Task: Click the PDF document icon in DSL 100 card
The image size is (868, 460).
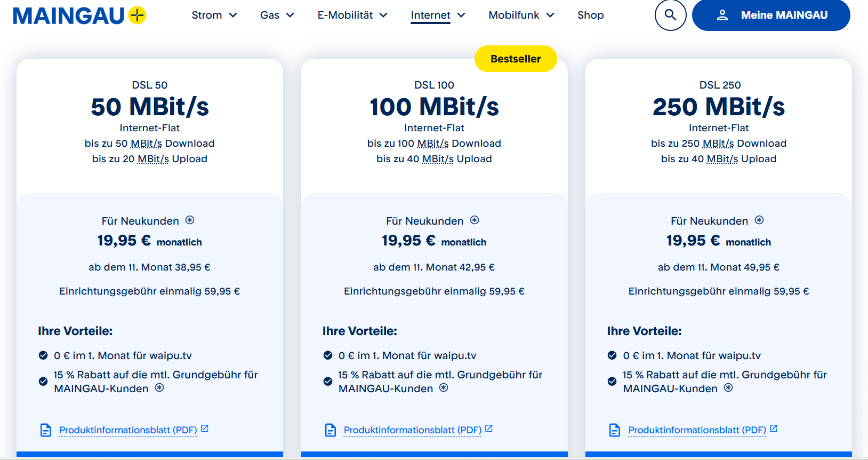Action: 331,430
